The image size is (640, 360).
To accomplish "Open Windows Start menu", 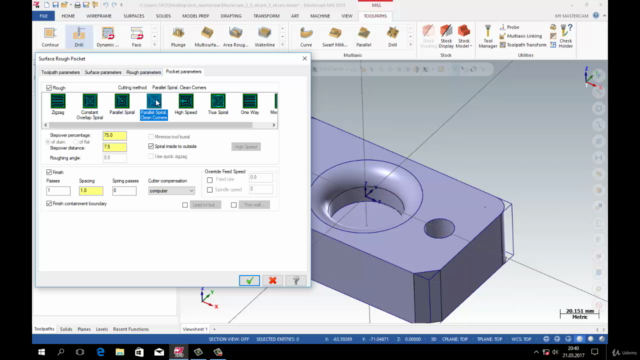I will click(x=42, y=352).
